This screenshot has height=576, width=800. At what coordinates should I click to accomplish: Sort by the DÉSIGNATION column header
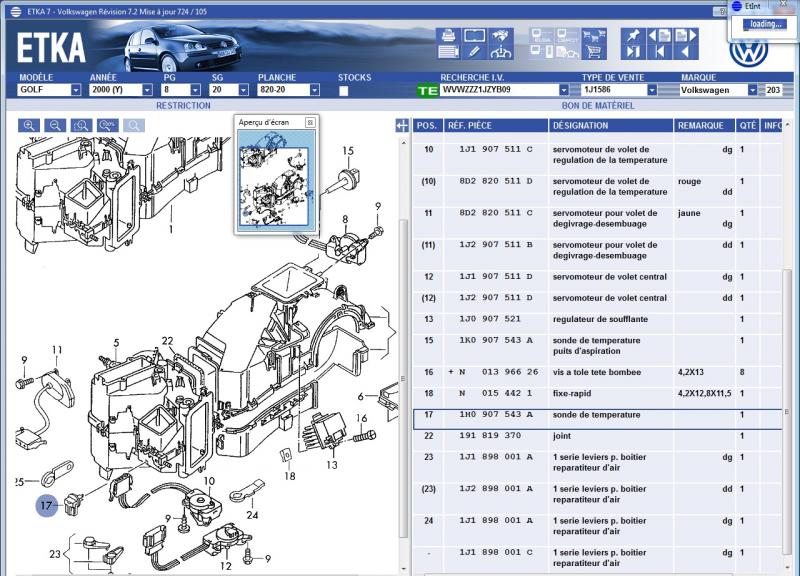[611, 126]
